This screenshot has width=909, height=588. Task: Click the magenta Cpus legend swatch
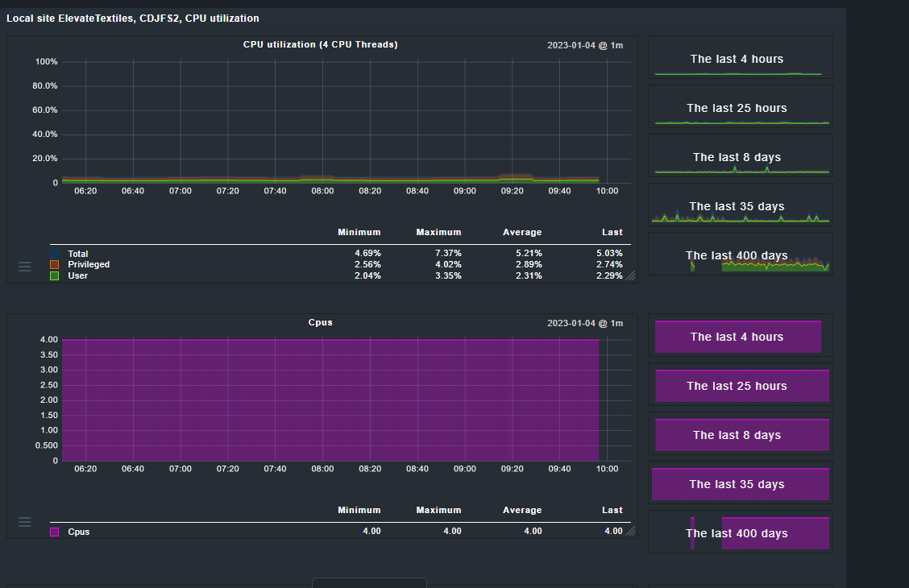[55, 532]
